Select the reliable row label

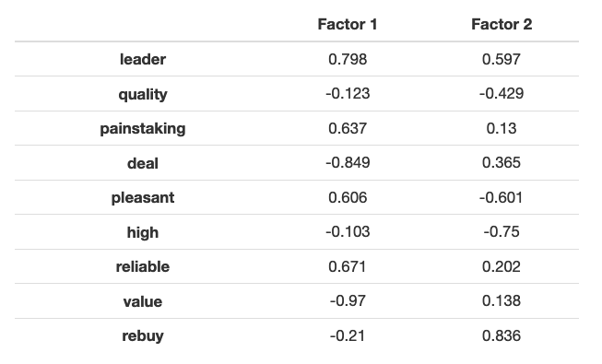(x=143, y=266)
